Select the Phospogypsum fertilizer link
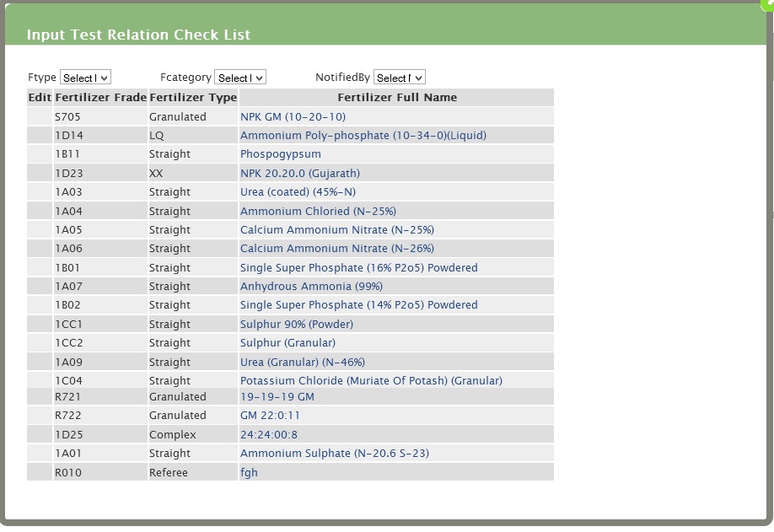Image resolution: width=774 pixels, height=532 pixels. pyautogui.click(x=280, y=154)
